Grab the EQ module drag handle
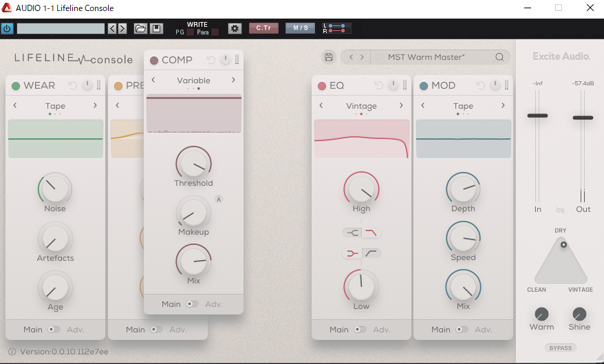This screenshot has height=364, width=604. click(405, 85)
